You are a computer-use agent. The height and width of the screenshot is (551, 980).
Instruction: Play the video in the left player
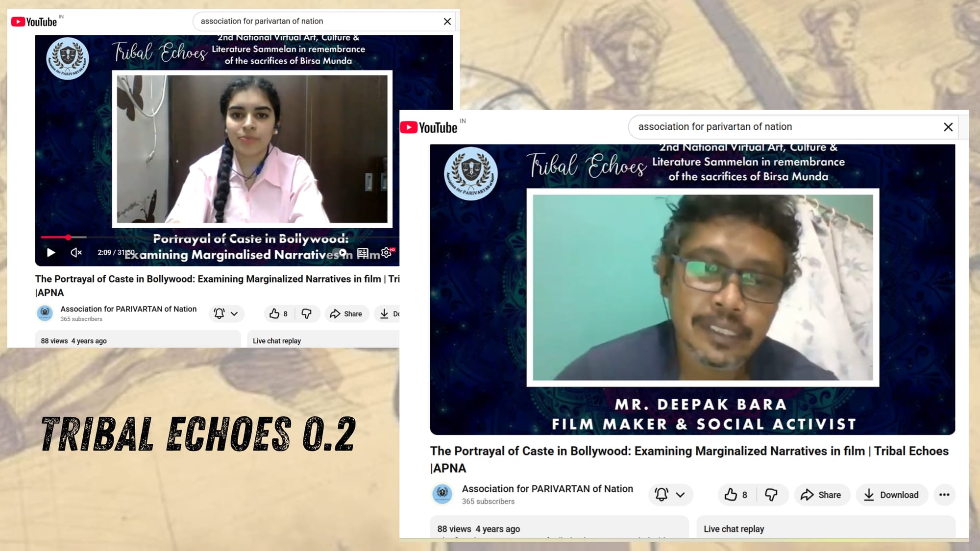[50, 253]
